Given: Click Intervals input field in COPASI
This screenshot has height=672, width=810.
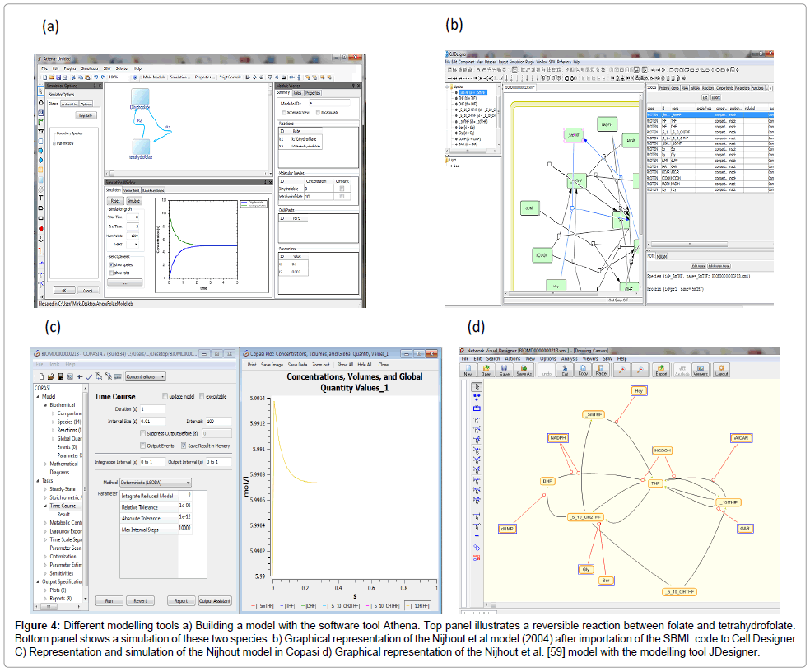Looking at the screenshot, I should [218, 422].
